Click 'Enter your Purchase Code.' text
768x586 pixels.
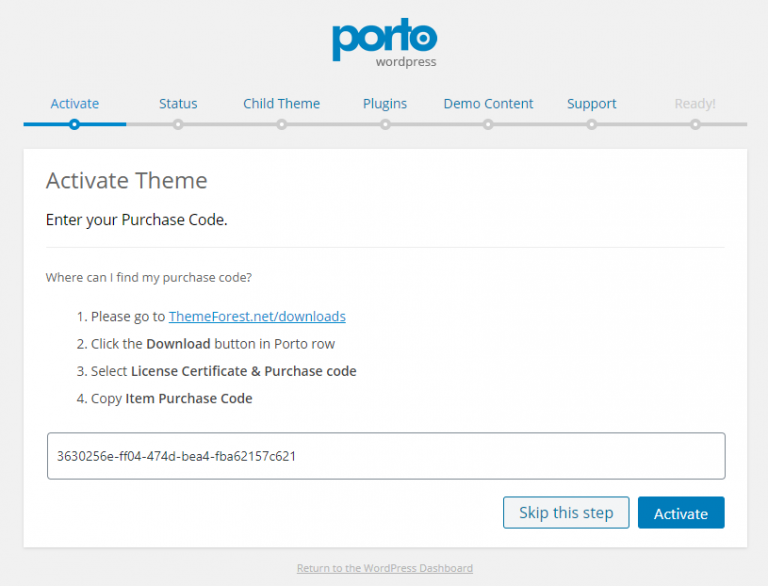click(137, 220)
